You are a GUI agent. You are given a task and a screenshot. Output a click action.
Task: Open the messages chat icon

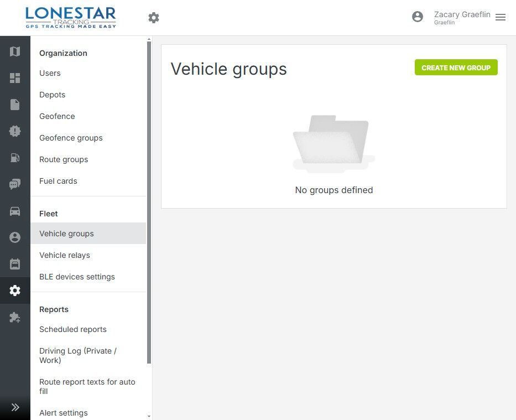point(15,184)
